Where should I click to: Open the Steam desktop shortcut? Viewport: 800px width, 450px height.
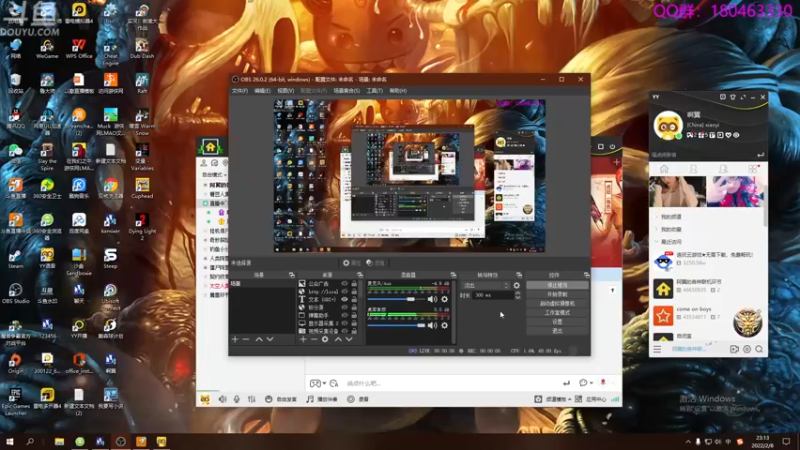click(x=15, y=258)
